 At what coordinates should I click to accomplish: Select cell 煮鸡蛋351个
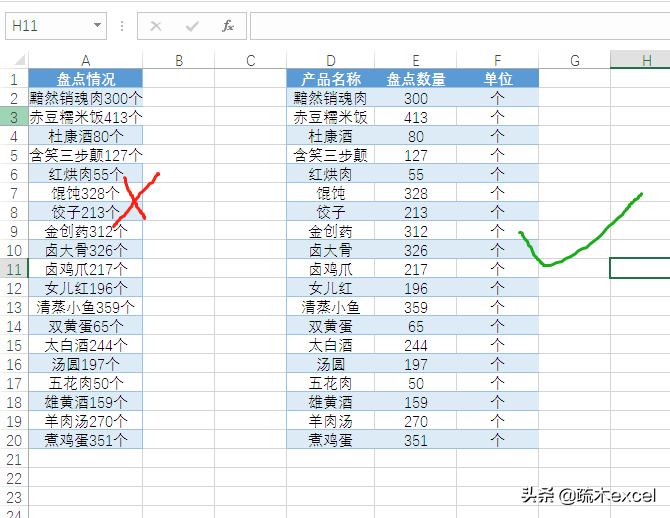pyautogui.click(x=85, y=440)
